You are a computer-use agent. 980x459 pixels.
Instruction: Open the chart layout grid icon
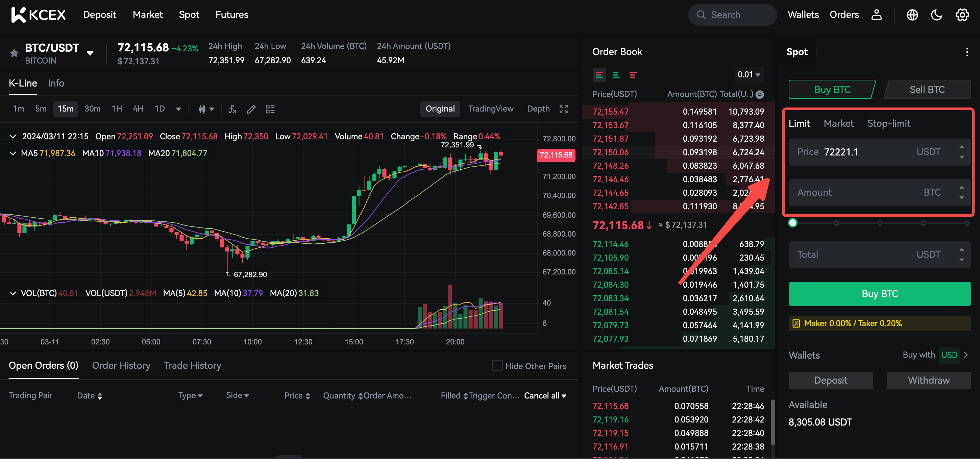pyautogui.click(x=270, y=109)
